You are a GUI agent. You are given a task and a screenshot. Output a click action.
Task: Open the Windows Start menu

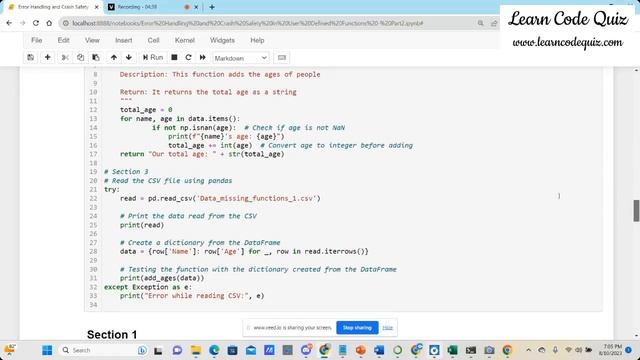(x=47, y=350)
